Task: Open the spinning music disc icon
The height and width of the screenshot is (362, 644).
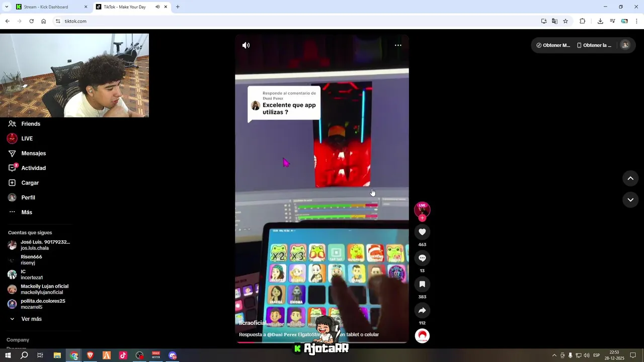Action: (422, 336)
